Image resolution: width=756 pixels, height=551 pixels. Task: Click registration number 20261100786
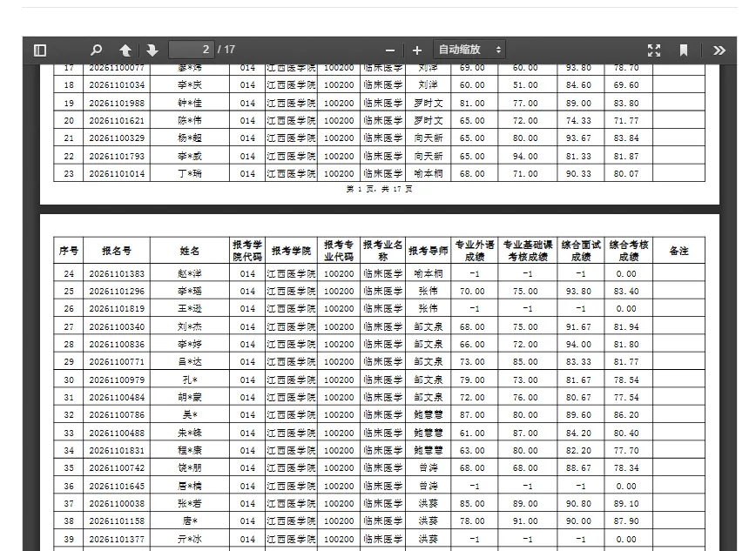pos(117,414)
